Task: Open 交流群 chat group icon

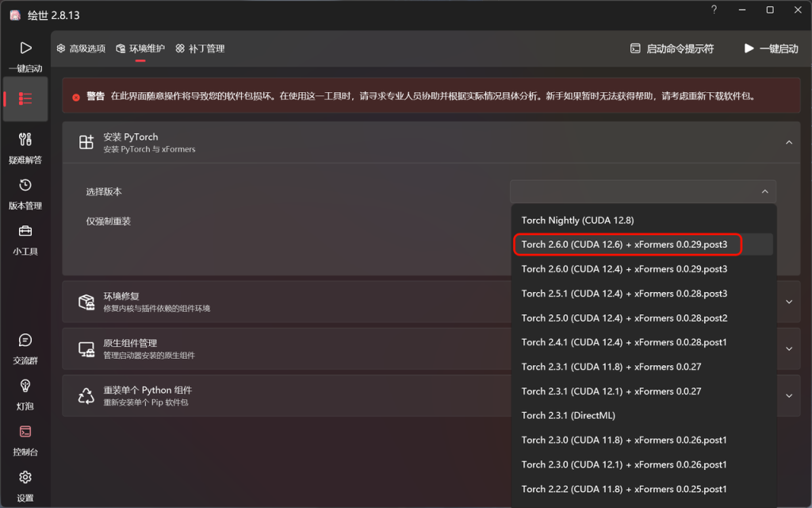Action: [x=25, y=341]
